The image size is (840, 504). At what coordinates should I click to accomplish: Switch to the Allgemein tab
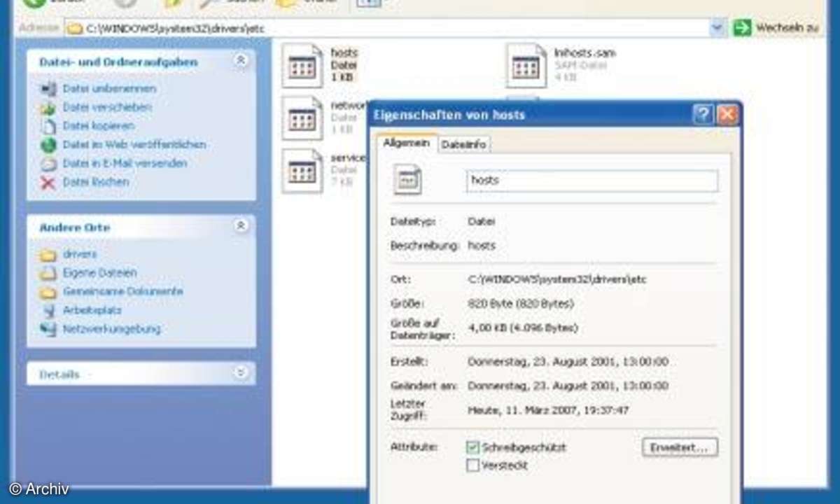pyautogui.click(x=407, y=143)
